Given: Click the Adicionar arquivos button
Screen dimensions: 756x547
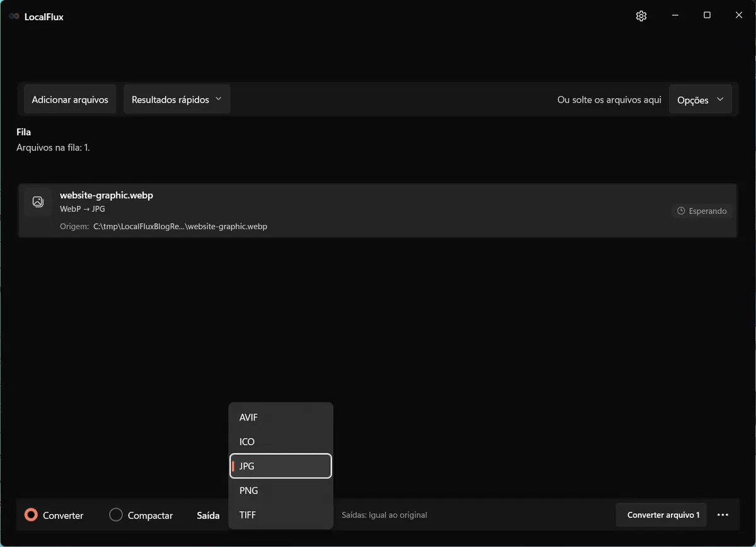Looking at the screenshot, I should click(x=70, y=99).
